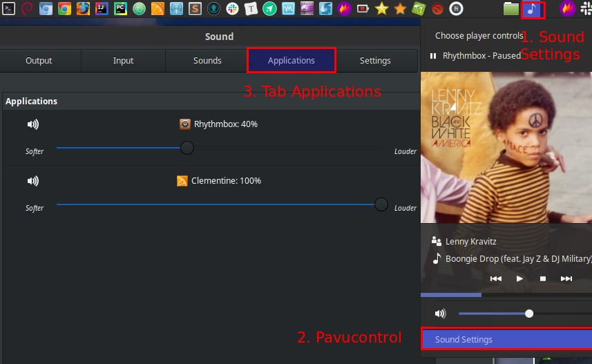
Task: Click the red prohibited-sign panel icon
Action: (437, 8)
